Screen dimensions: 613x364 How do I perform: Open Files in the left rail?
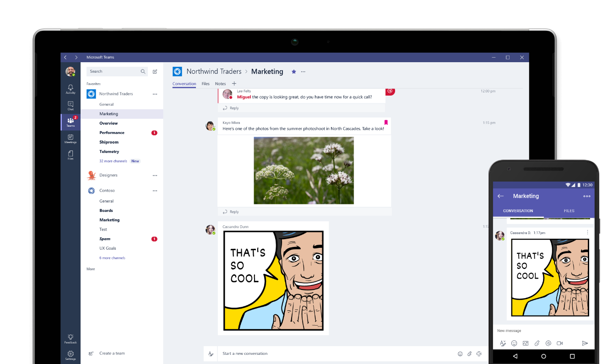[71, 155]
